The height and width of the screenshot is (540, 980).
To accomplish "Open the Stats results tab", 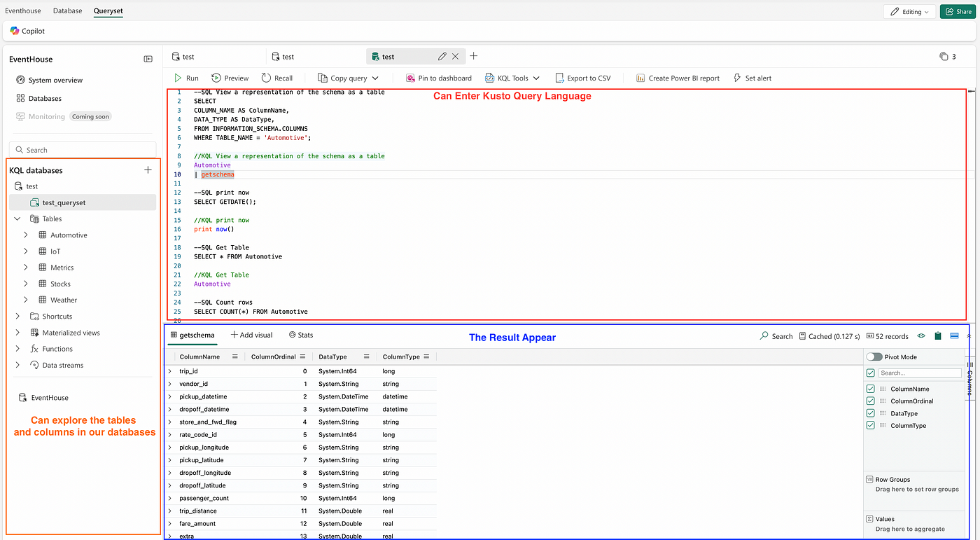I will tap(301, 335).
